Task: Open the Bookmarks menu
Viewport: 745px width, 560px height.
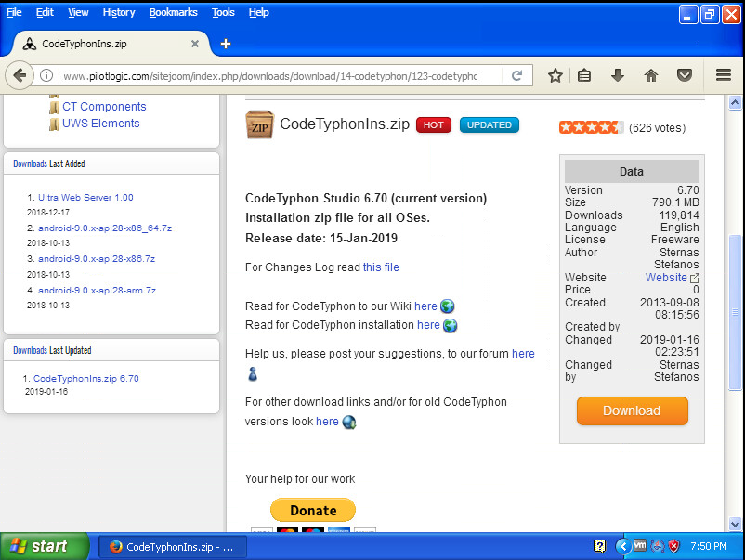Action: pos(174,12)
